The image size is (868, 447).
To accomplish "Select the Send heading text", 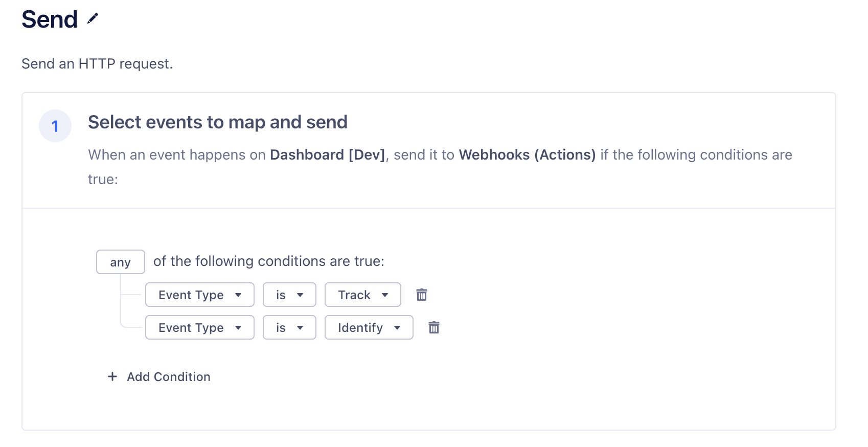I will (x=49, y=19).
